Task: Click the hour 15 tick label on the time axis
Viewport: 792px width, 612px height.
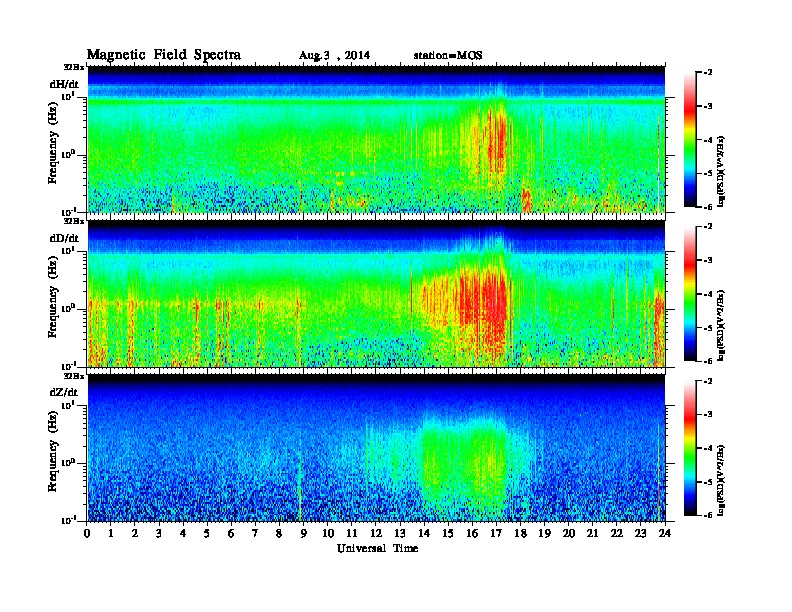Action: pos(448,533)
